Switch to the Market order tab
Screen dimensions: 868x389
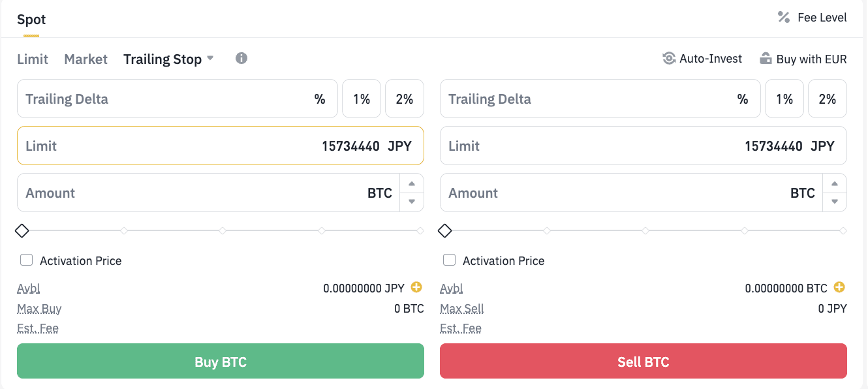[85, 59]
